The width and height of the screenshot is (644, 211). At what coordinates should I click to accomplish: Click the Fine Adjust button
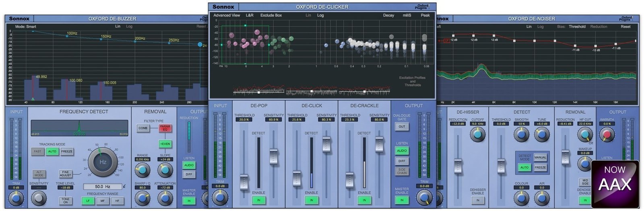66,174
